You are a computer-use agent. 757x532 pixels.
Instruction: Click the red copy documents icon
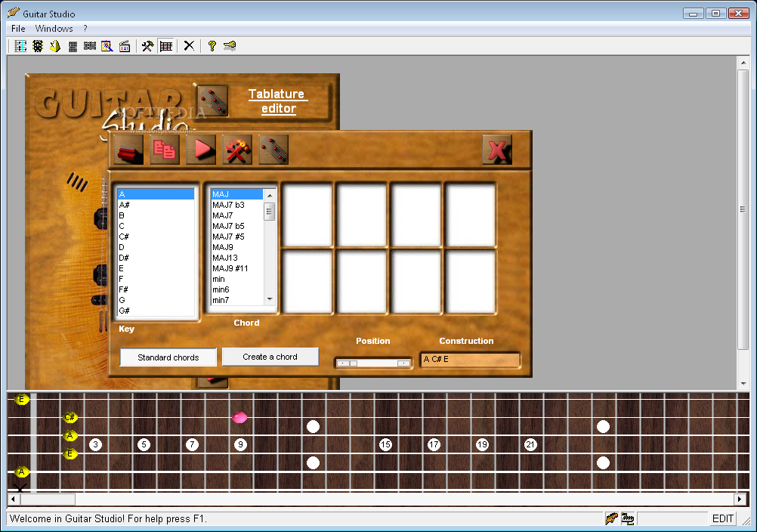click(x=165, y=150)
